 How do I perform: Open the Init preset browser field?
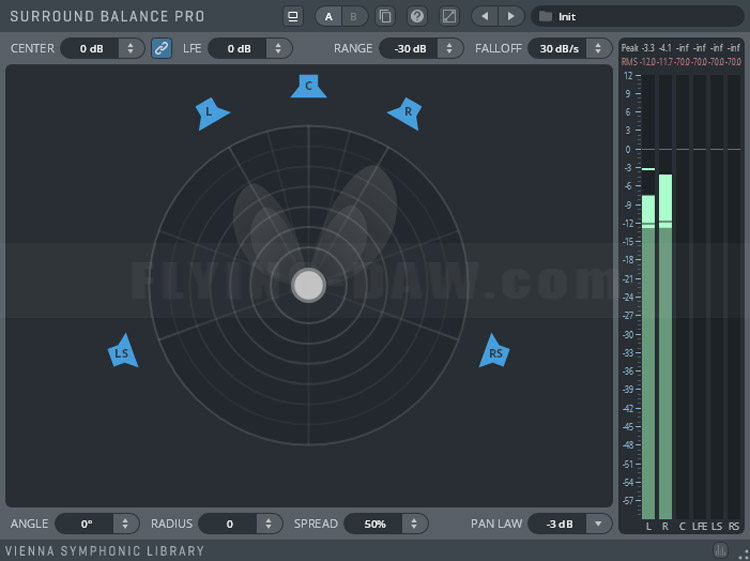[x=637, y=17]
